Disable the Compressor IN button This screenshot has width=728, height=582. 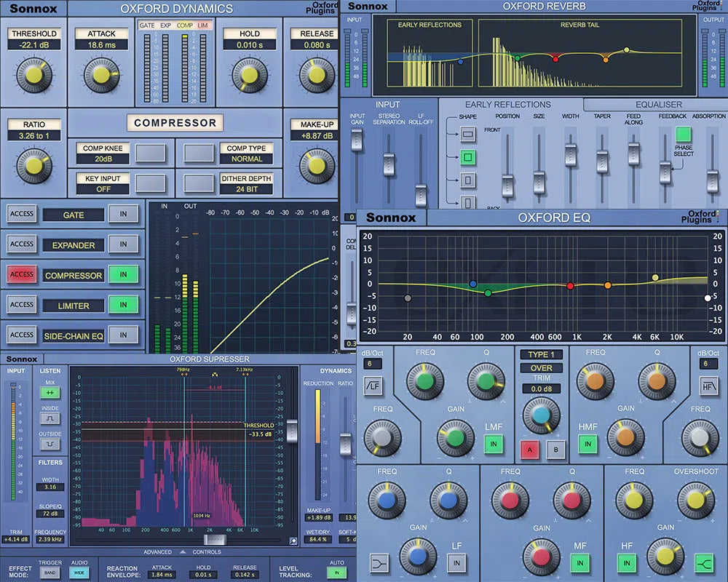pyautogui.click(x=123, y=274)
